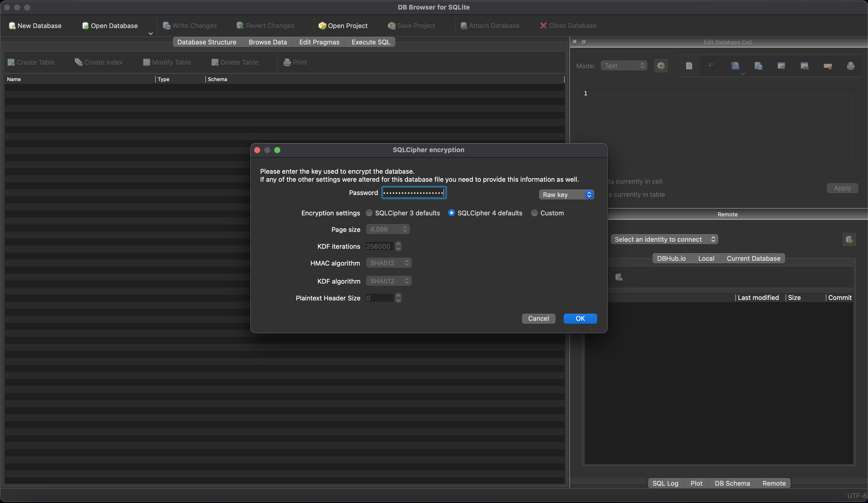Expand the Open Database recent files arrow
868x503 pixels.
[x=150, y=33]
